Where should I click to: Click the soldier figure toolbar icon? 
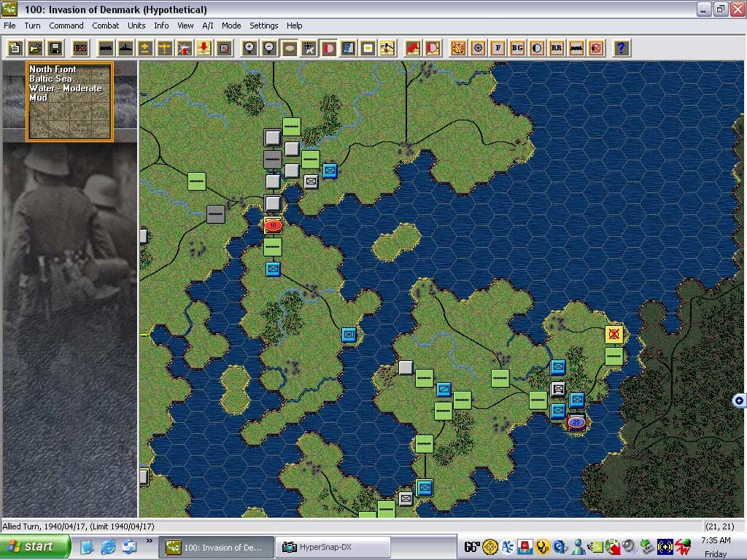[388, 48]
